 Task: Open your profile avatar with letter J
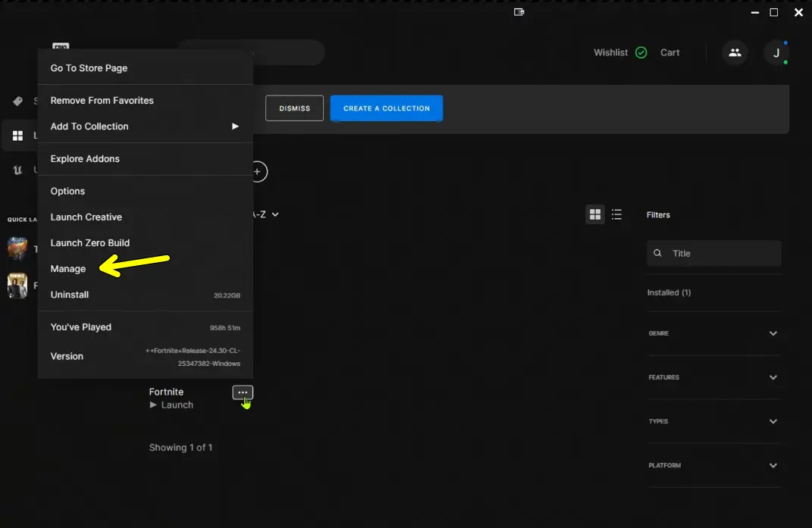click(x=776, y=52)
